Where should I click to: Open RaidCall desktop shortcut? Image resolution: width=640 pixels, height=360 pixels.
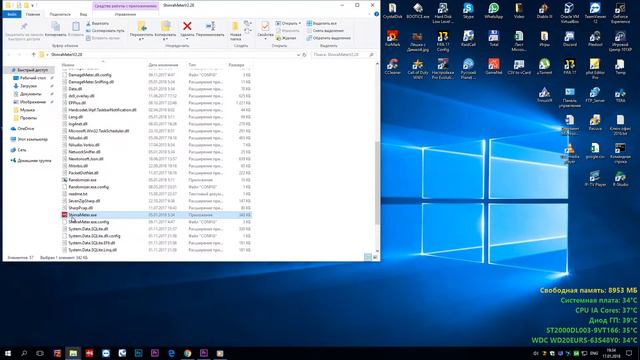(468, 39)
